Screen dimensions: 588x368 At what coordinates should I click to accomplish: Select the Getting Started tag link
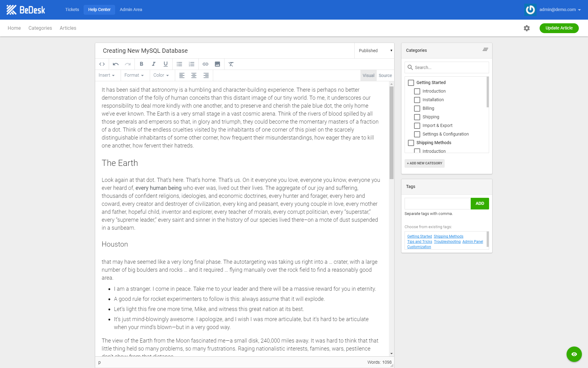coord(420,236)
